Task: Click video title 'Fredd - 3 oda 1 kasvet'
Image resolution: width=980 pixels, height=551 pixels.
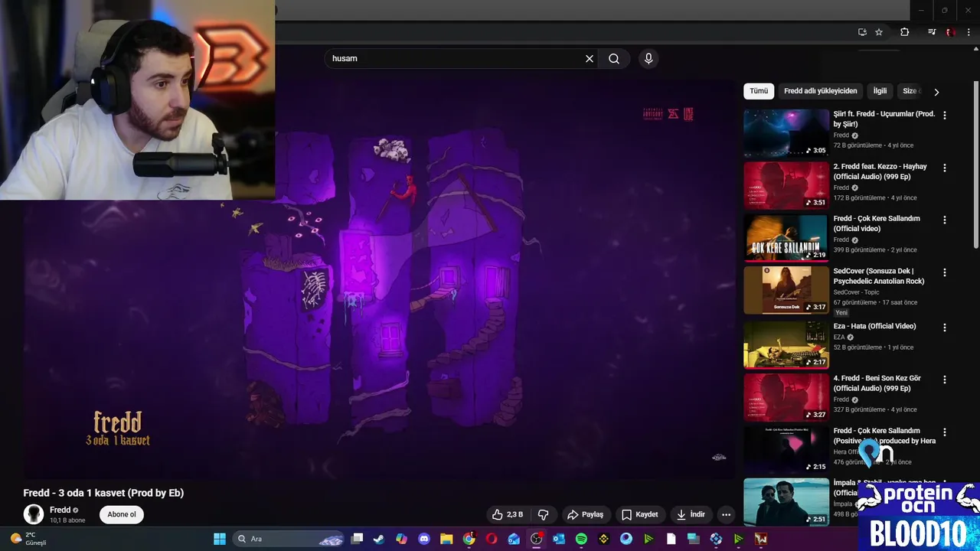Action: (x=103, y=493)
